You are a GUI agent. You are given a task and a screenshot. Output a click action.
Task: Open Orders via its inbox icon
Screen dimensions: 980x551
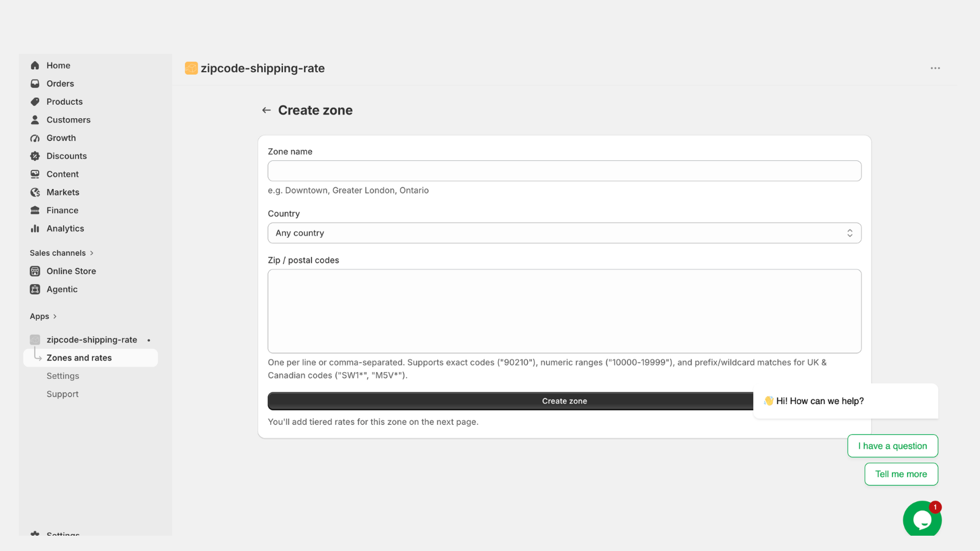coord(35,84)
